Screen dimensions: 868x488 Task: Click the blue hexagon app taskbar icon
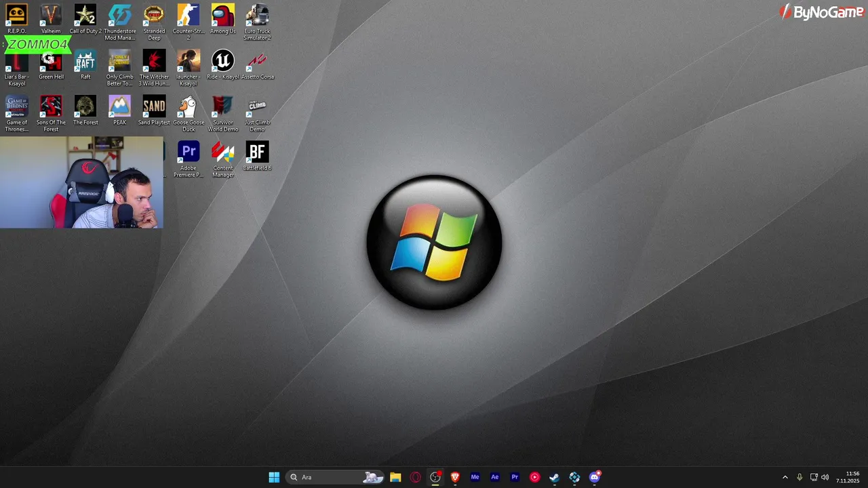click(574, 477)
